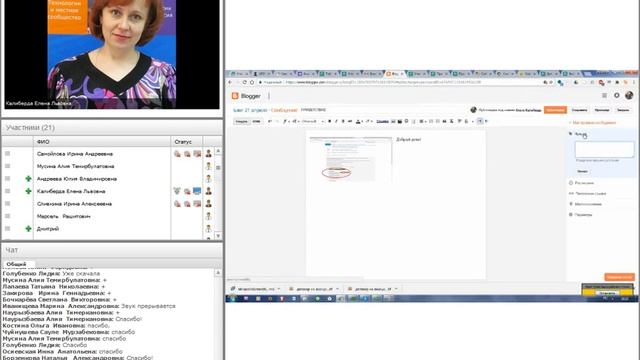Viewport: 640px width, 360px height.
Task: Toggle bold formatting in editor toolbar
Action: click(329, 121)
